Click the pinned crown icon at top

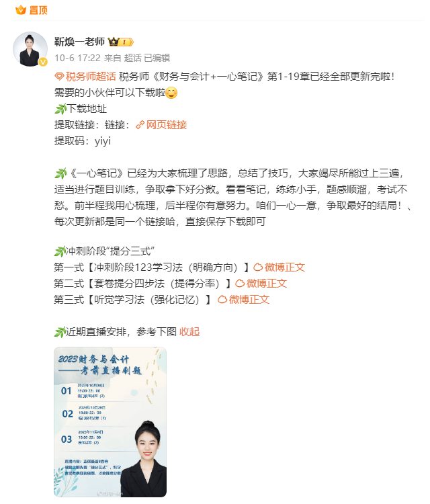(x=21, y=10)
